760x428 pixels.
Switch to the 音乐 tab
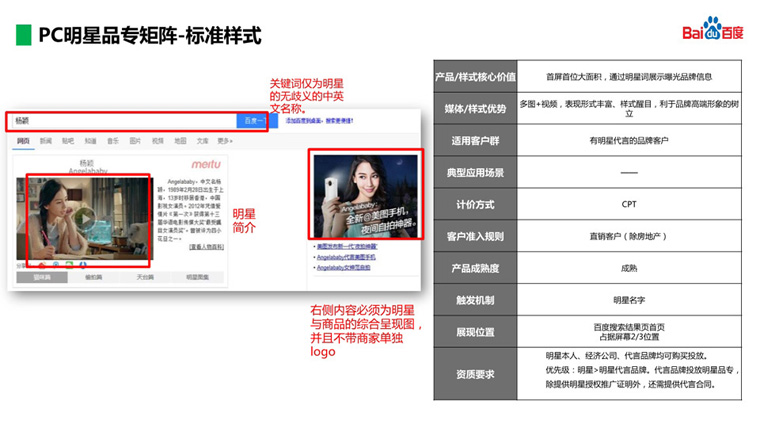(x=112, y=141)
